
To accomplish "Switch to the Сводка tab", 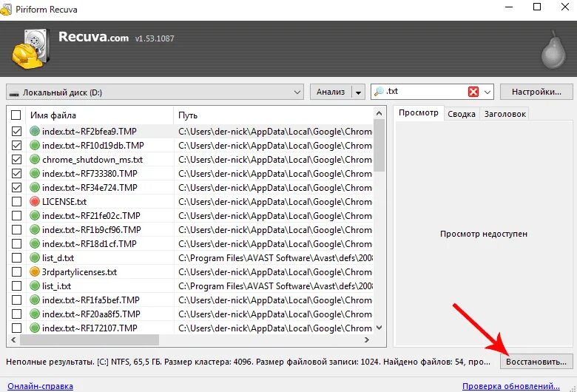I will 462,114.
